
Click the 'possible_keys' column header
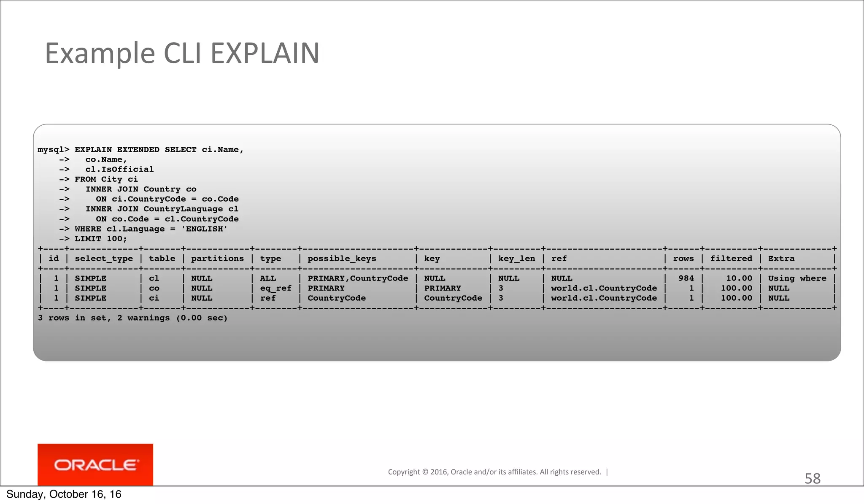tap(342, 259)
